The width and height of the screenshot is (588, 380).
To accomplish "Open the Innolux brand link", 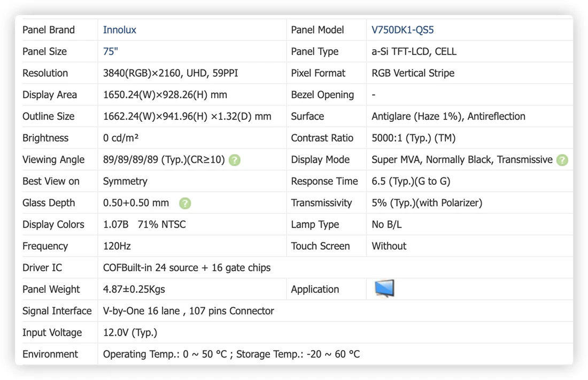I will coord(120,30).
